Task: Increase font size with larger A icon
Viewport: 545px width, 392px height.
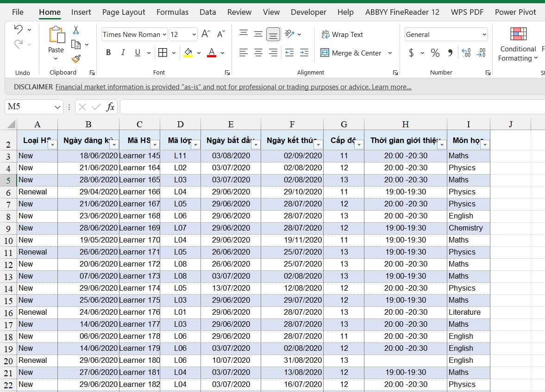Action: (206, 34)
